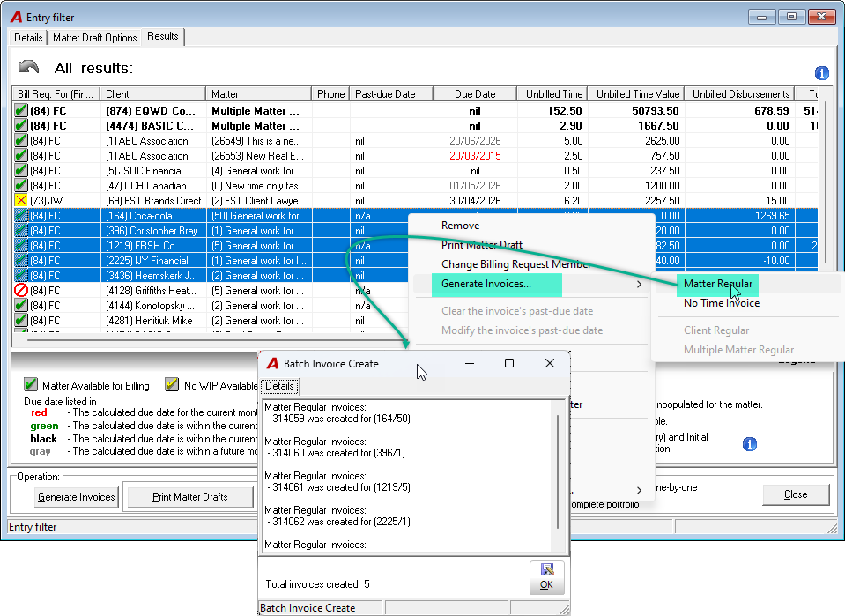Select Change Billing Request Member menu entry

pyautogui.click(x=515, y=264)
